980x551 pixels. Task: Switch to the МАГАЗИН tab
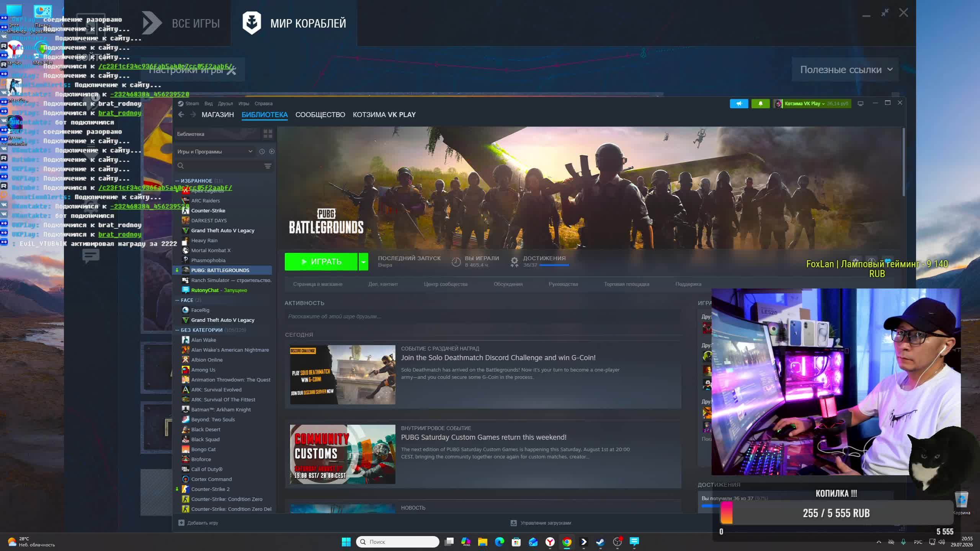(x=218, y=114)
